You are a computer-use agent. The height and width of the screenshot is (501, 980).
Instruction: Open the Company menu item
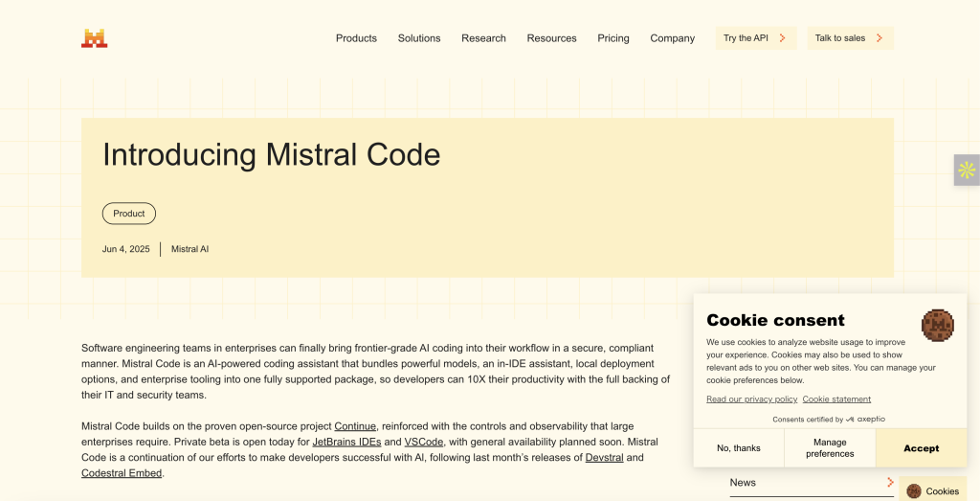(672, 38)
